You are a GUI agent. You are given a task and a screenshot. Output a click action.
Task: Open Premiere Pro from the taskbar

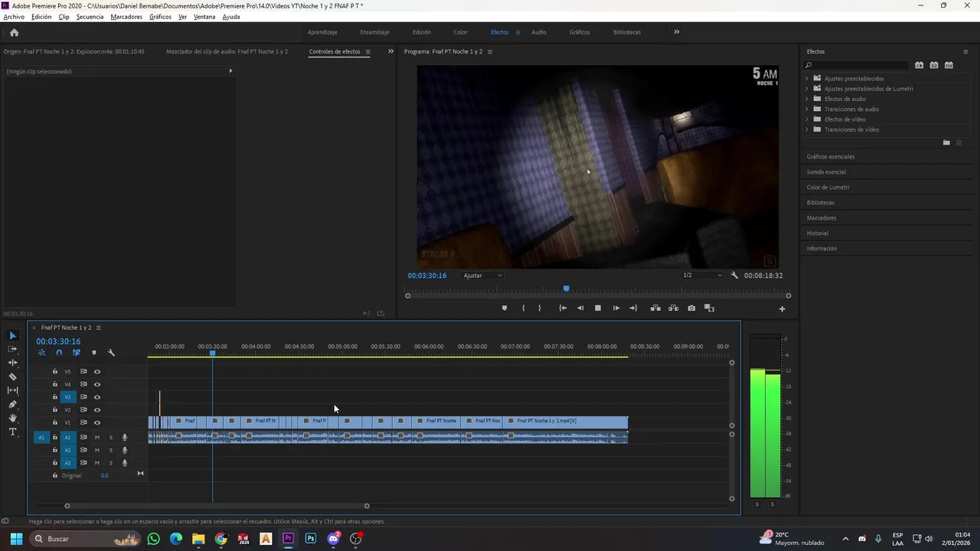tap(288, 539)
